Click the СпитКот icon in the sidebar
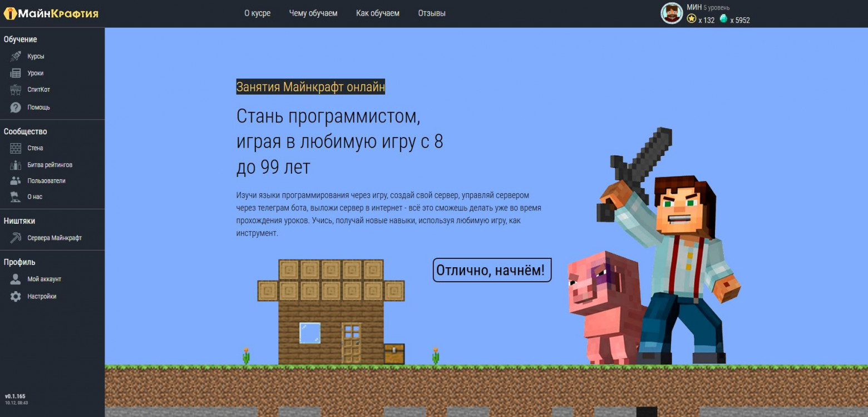This screenshot has width=868, height=417. click(x=14, y=89)
